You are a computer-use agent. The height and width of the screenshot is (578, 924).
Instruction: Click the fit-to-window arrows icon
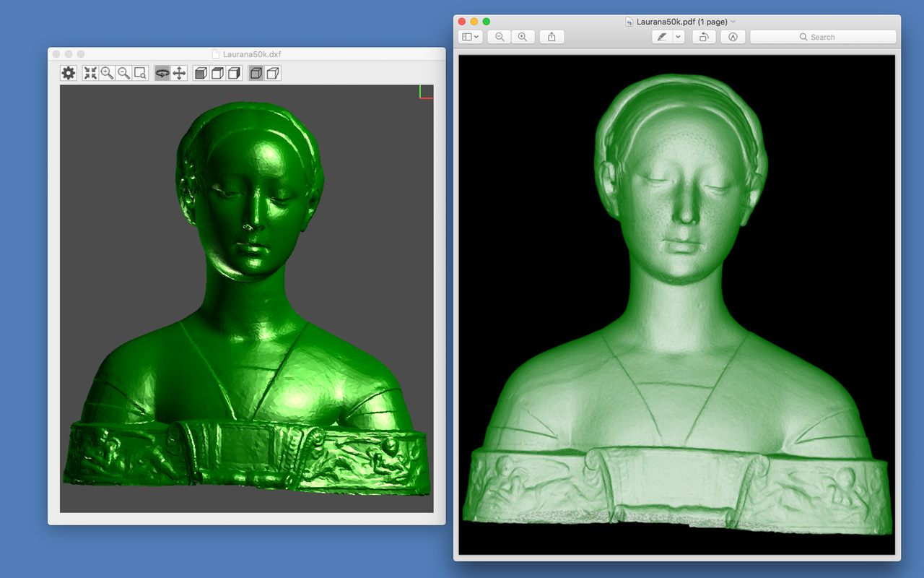90,73
